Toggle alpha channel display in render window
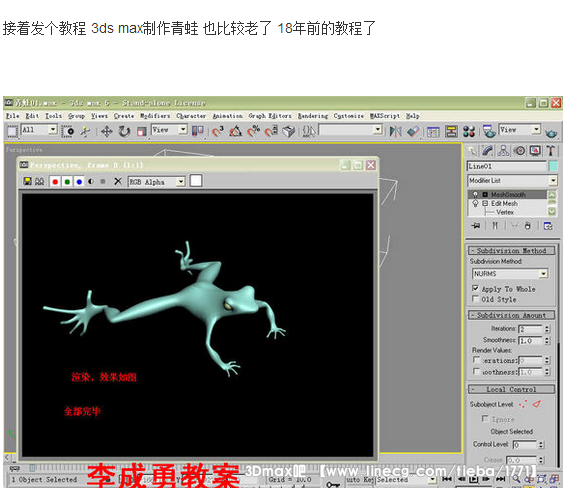 (91, 182)
